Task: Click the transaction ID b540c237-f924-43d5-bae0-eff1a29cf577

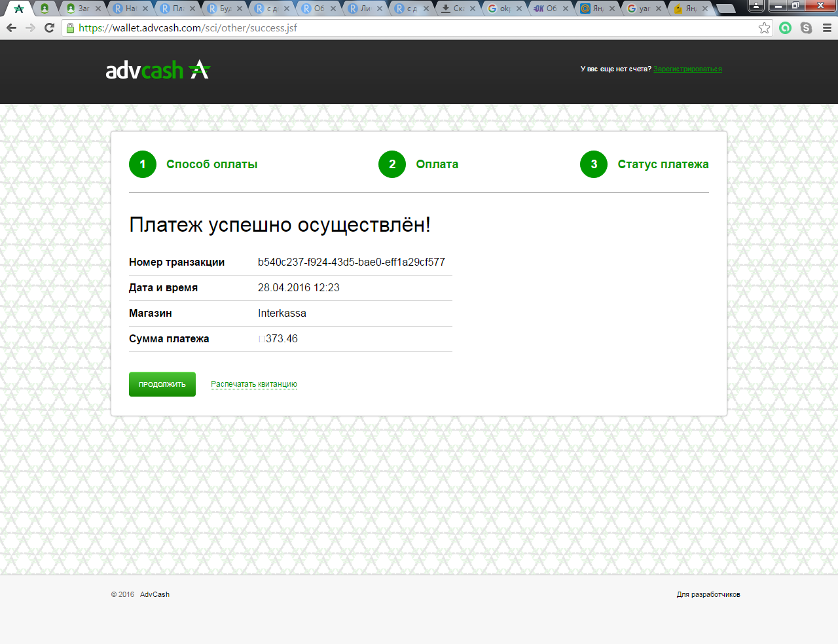Action: coord(352,262)
